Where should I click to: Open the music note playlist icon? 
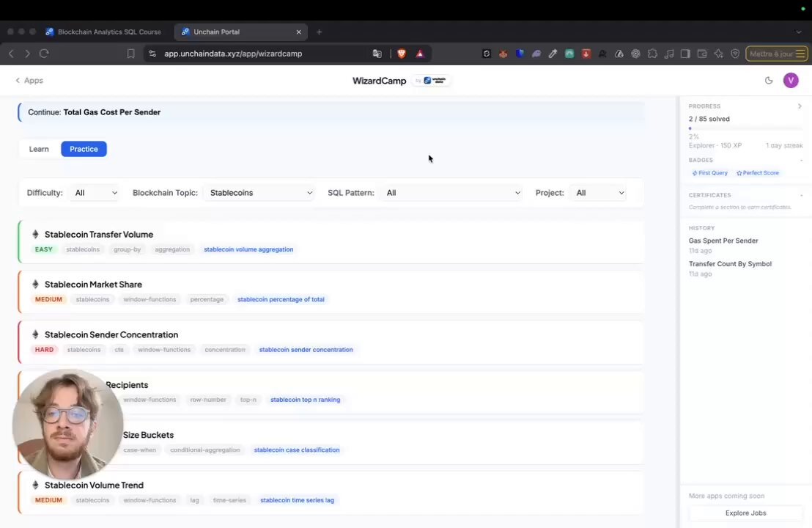coord(669,54)
